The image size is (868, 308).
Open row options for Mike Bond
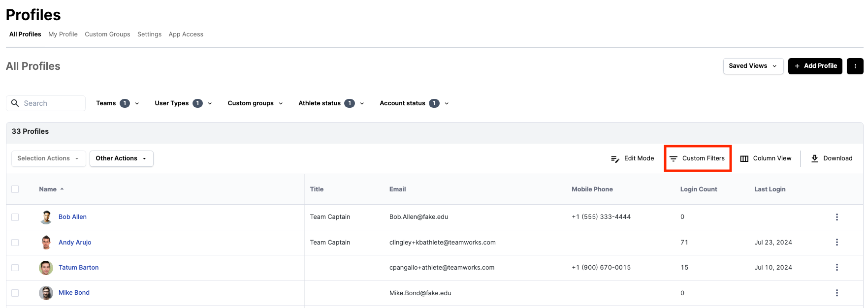(837, 293)
